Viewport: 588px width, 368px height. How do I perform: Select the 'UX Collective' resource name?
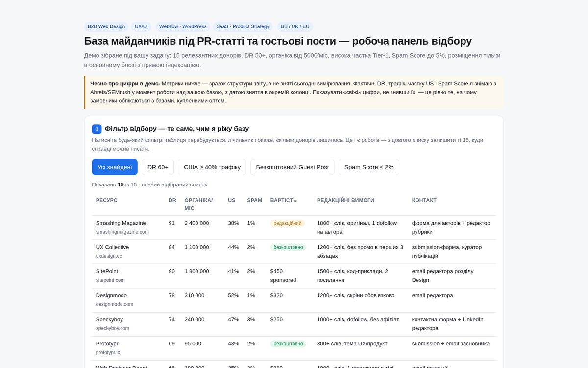[x=112, y=247]
